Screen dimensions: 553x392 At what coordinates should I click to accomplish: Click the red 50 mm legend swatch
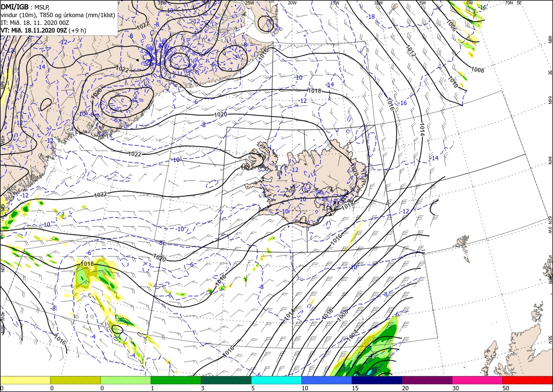[x=528, y=380]
